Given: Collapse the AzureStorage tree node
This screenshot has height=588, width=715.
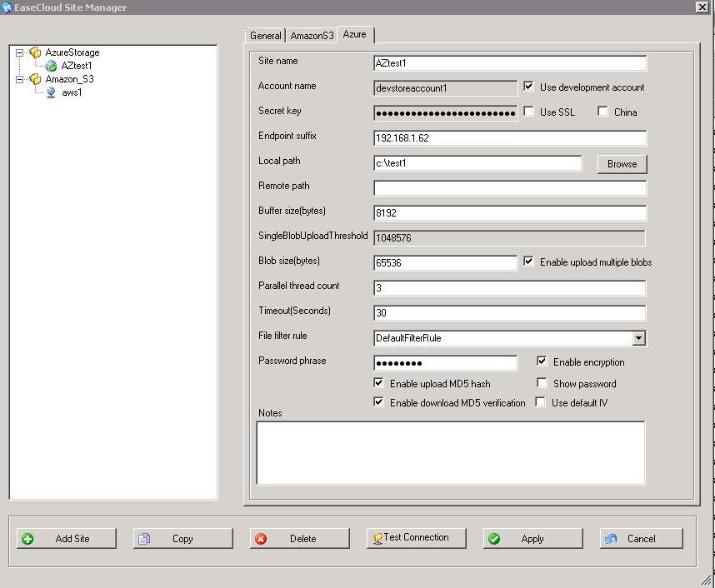Looking at the screenshot, I should [x=20, y=52].
